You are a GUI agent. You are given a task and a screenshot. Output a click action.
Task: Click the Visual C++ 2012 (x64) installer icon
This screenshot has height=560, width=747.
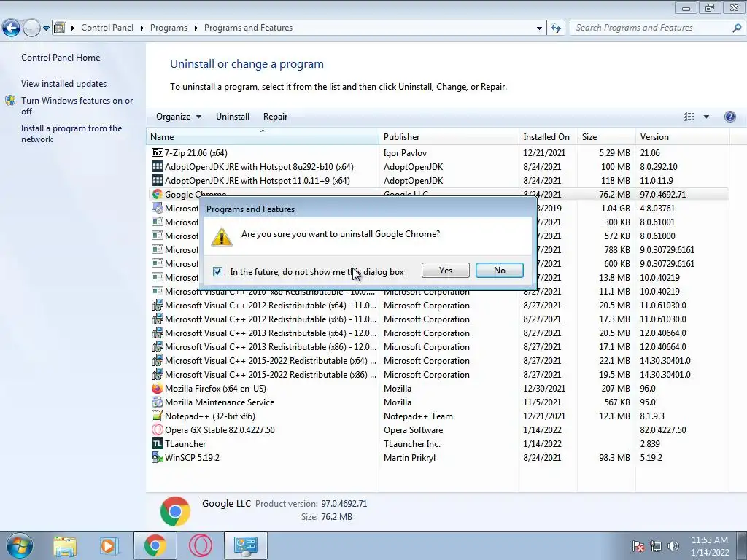pos(158,306)
